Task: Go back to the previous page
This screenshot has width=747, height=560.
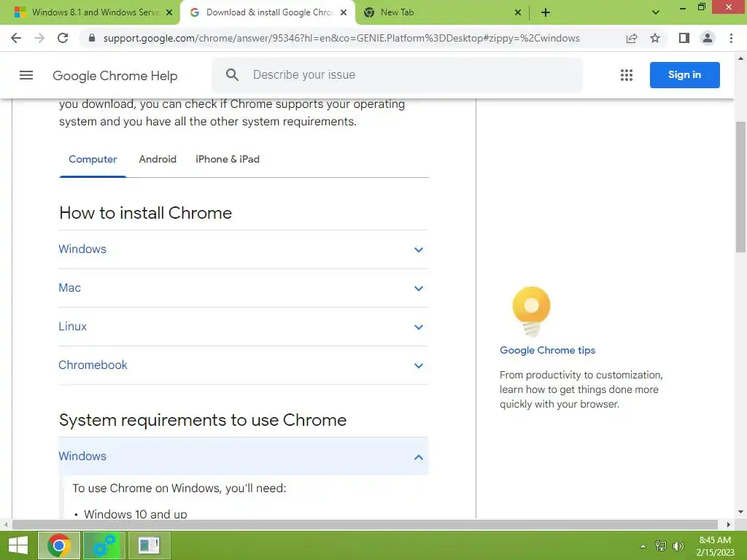Action: 16,38
